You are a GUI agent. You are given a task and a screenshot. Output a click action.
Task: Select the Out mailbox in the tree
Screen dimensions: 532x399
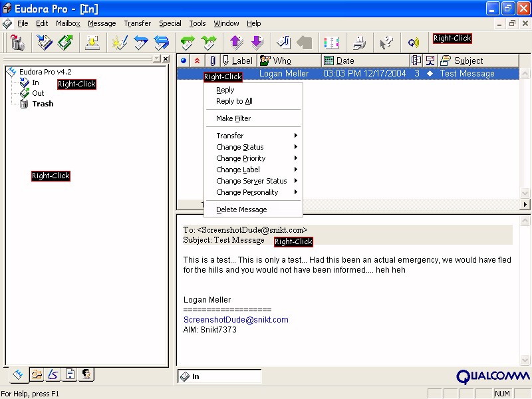(38, 93)
